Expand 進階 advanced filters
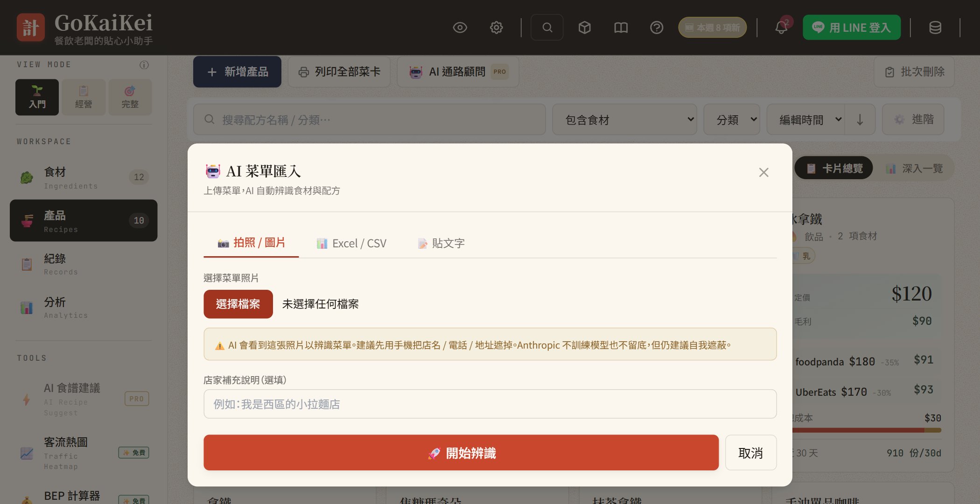 (x=913, y=119)
